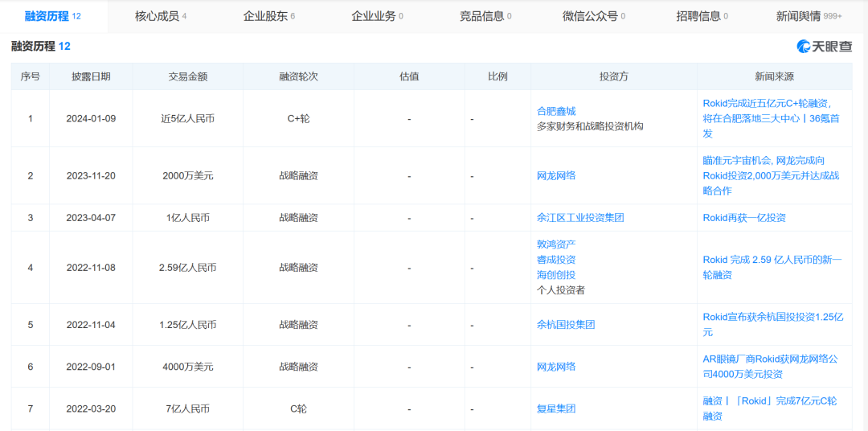Click text 个人投资者
This screenshot has width=868, height=431.
tap(561, 290)
